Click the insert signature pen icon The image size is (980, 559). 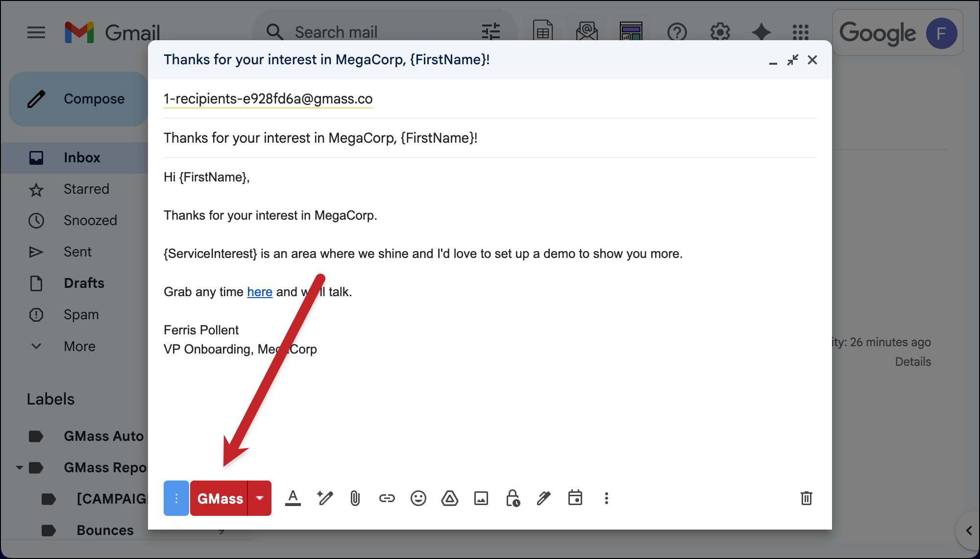(x=543, y=498)
